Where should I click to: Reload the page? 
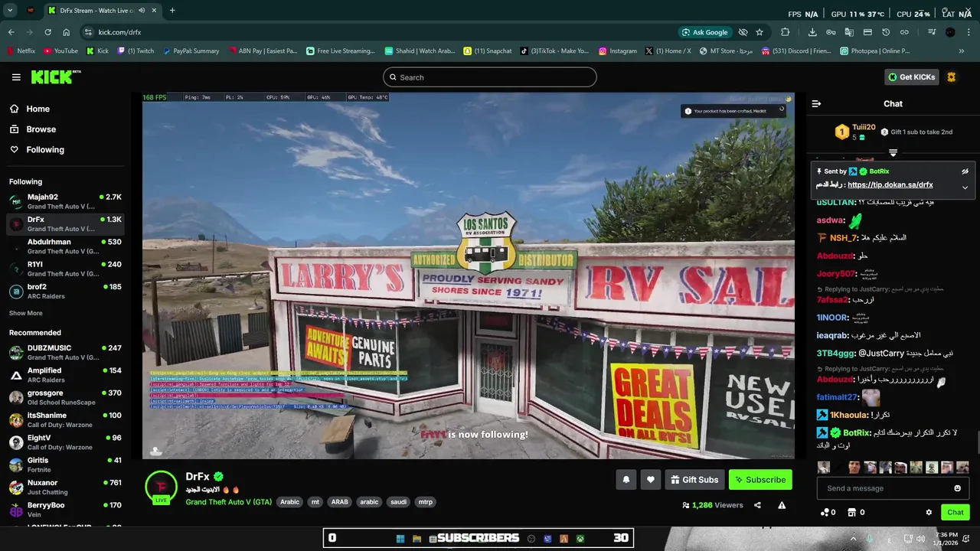[47, 32]
